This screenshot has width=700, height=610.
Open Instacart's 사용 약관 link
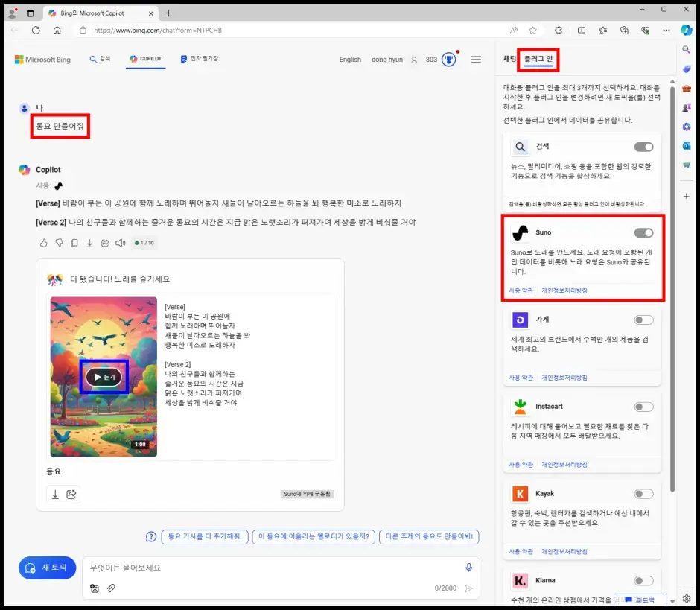tap(521, 465)
